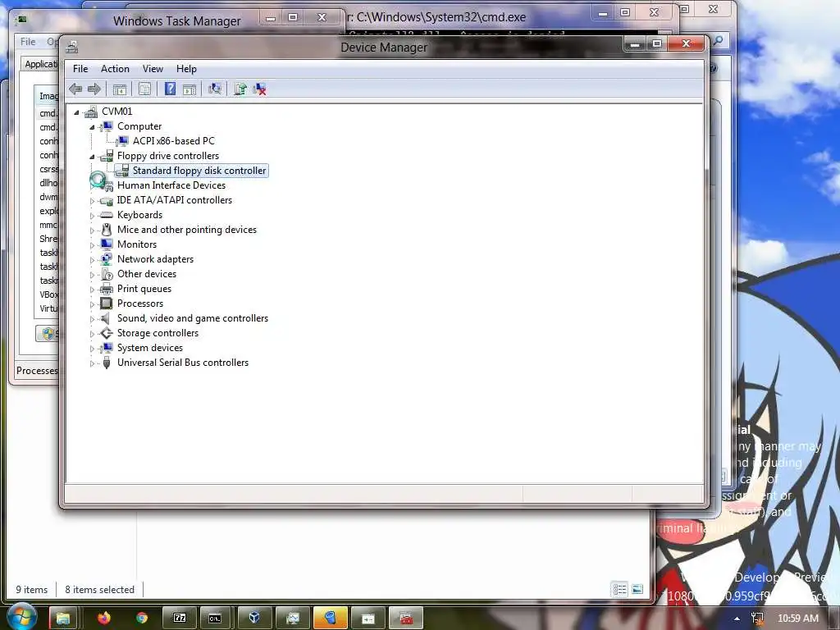Switch Explorer window to details view button

click(620, 589)
